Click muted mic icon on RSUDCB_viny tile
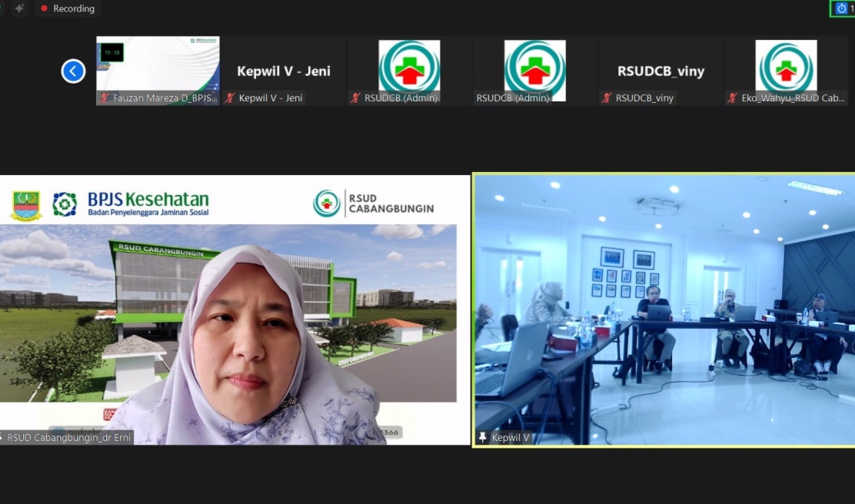855x504 pixels. click(607, 98)
